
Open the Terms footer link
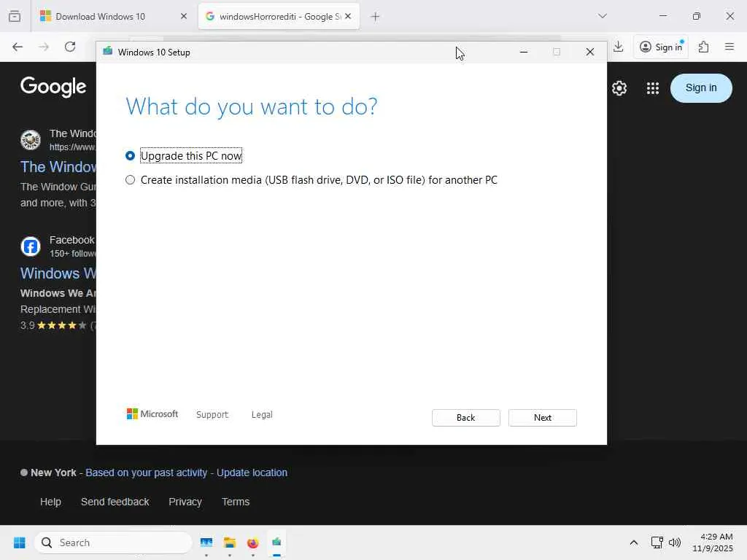tap(236, 502)
